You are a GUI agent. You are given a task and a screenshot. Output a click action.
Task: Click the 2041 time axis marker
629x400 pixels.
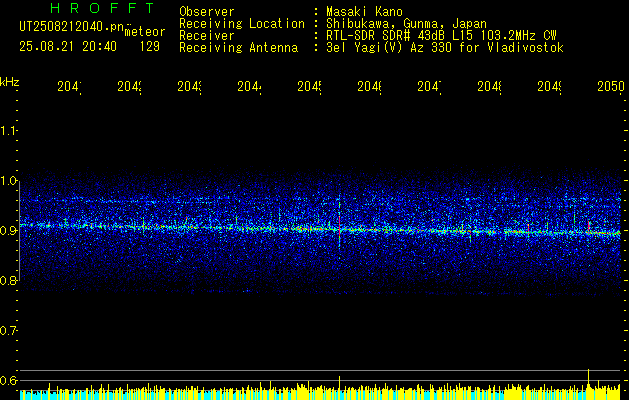[69, 86]
